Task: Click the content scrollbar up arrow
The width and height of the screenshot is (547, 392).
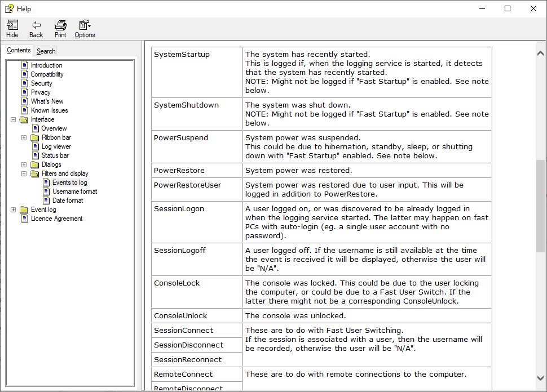Action: [540, 53]
